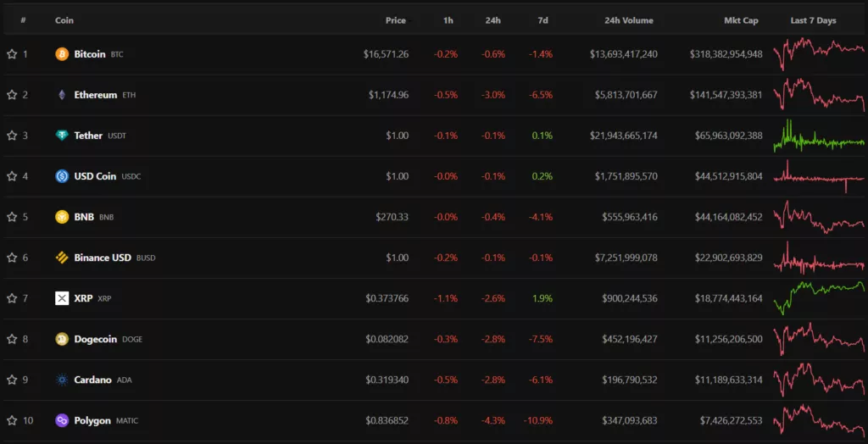Screen dimensions: 868x444
Task: Open the Binance USD coin page
Action: click(103, 258)
